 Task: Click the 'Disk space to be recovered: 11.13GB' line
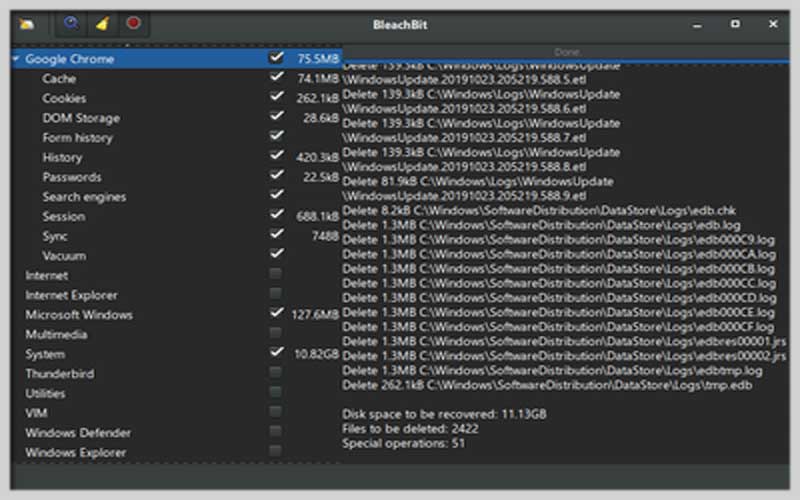(x=444, y=414)
